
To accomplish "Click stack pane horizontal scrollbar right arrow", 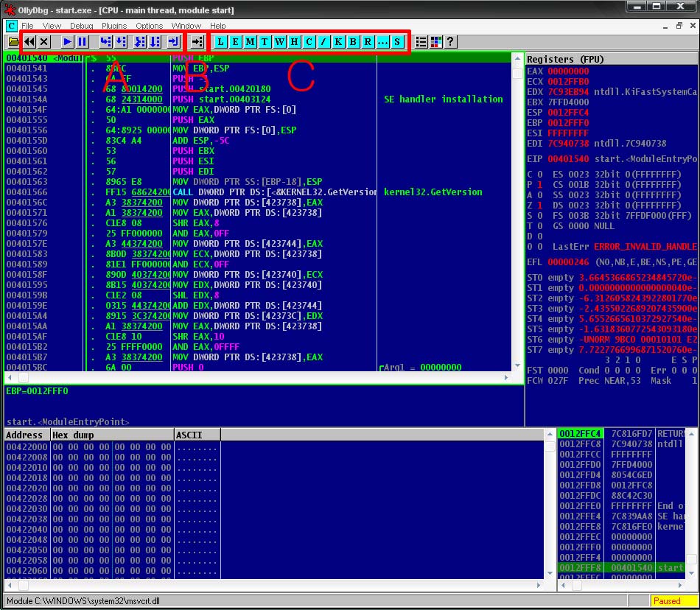I will click(679, 585).
